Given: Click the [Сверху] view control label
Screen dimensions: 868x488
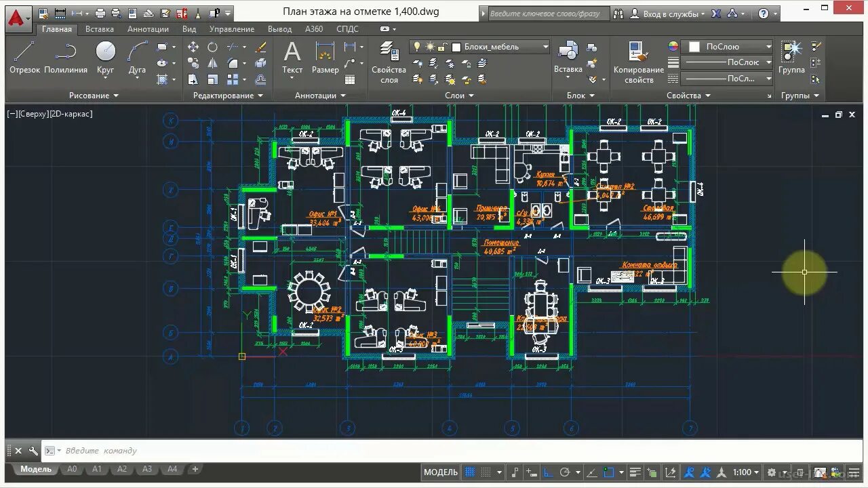Looking at the screenshot, I should [x=35, y=114].
